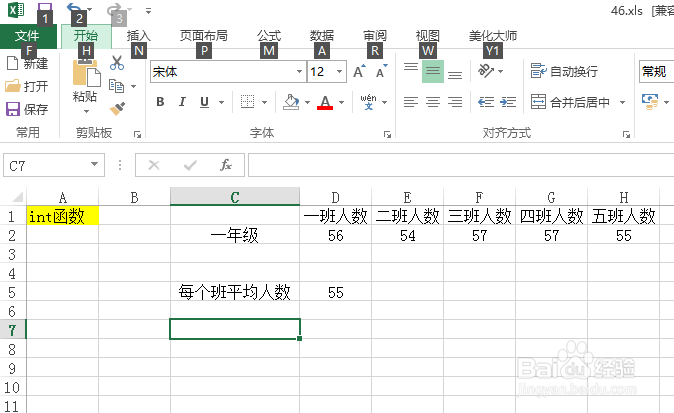Click the Decrease Font Size icon
Viewport: 674px width, 413px height.
click(x=382, y=71)
